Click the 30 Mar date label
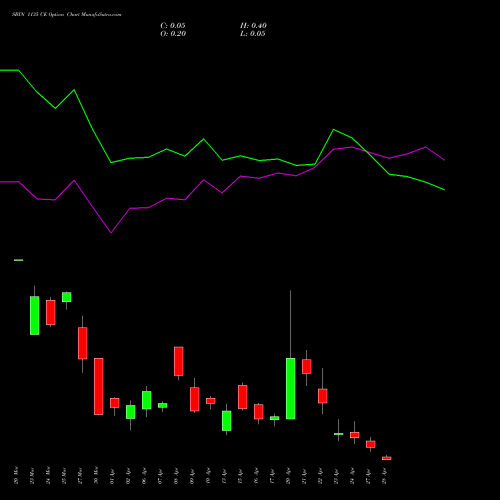Screen dimensions: 500x500 click(96, 475)
